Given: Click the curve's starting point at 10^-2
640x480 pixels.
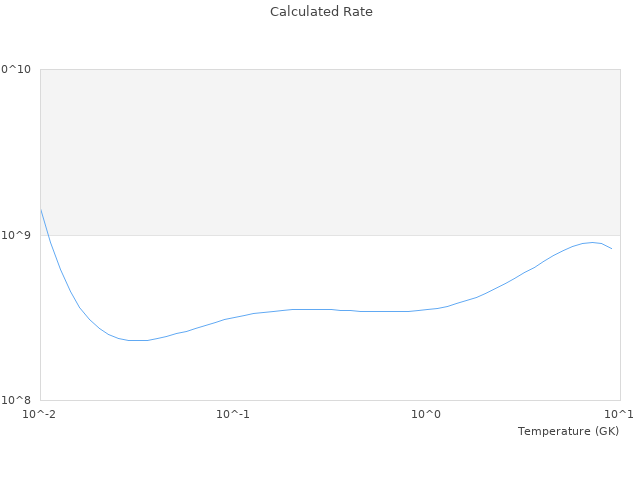Looking at the screenshot, I should click(x=41, y=210).
